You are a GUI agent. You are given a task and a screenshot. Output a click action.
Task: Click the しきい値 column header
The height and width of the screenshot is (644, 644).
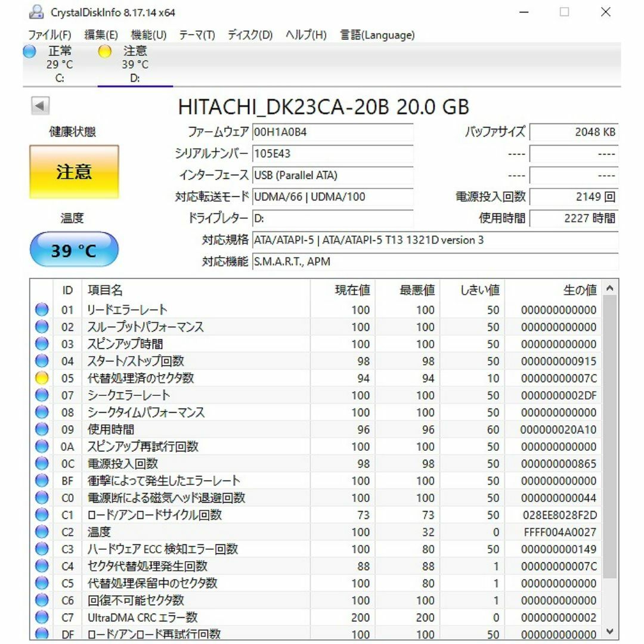click(472, 290)
